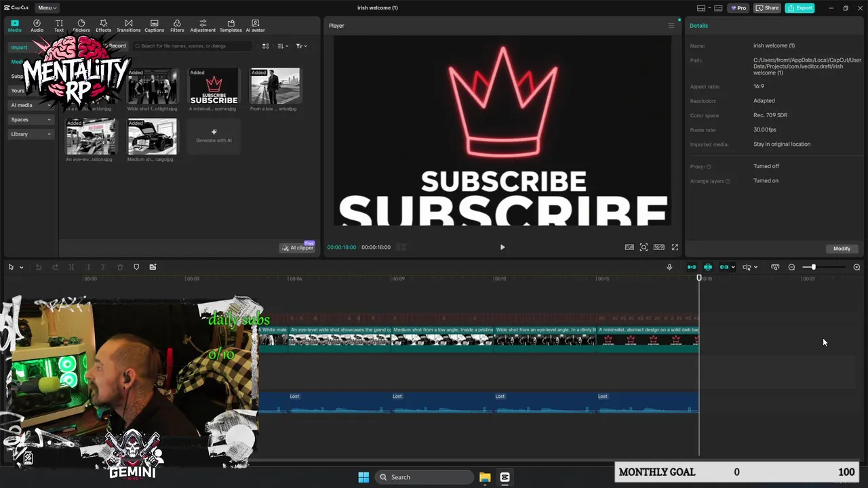Toggle main track magnet

coord(691,267)
